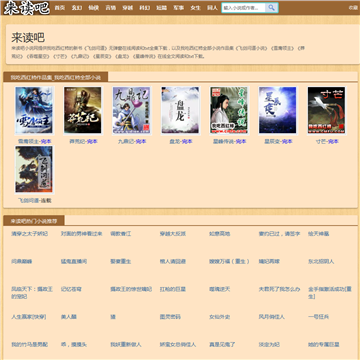This screenshot has height=360, width=360.
Task: Open the 女仙外史 novel link
Action: [x=220, y=317]
